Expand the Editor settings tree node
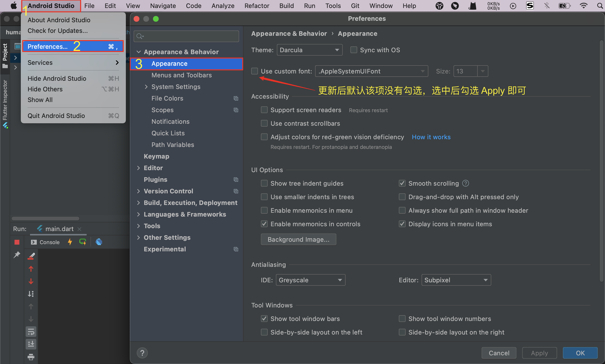 click(x=138, y=168)
